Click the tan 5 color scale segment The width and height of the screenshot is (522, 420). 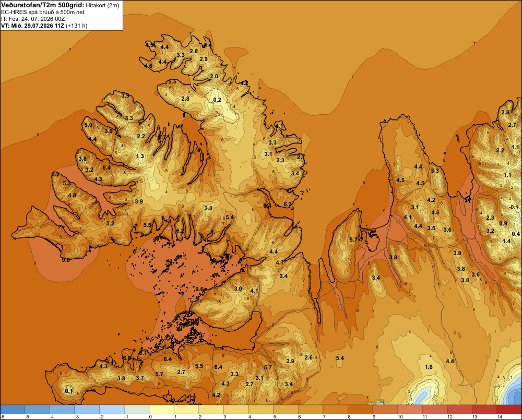click(x=286, y=409)
